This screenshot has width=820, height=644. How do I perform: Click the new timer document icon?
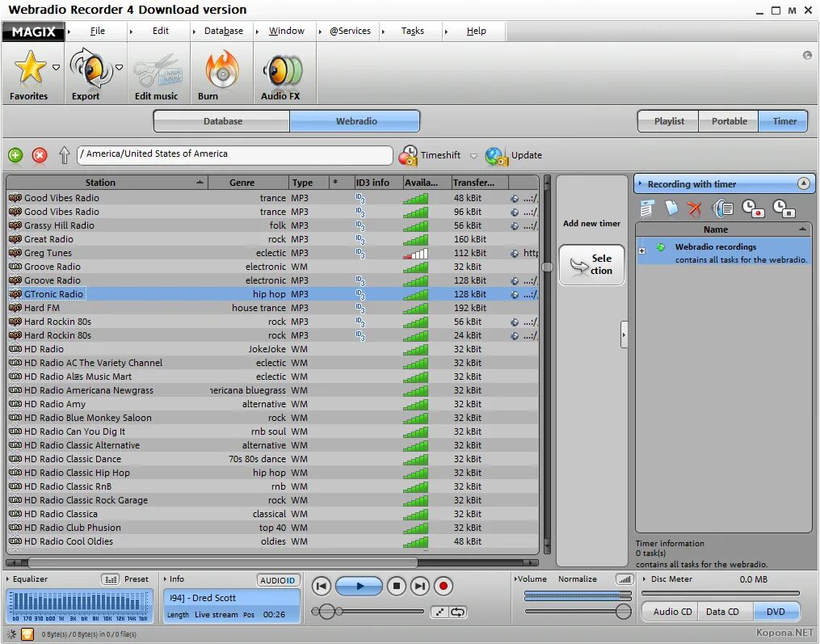coord(671,208)
